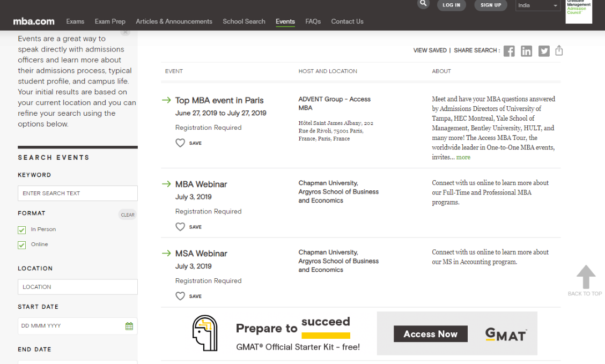Share search on Facebook
The height and width of the screenshot is (364, 605).
pyautogui.click(x=509, y=51)
